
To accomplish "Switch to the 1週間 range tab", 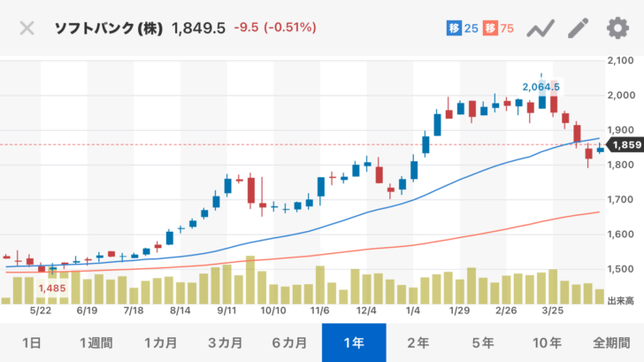I will point(96,343).
